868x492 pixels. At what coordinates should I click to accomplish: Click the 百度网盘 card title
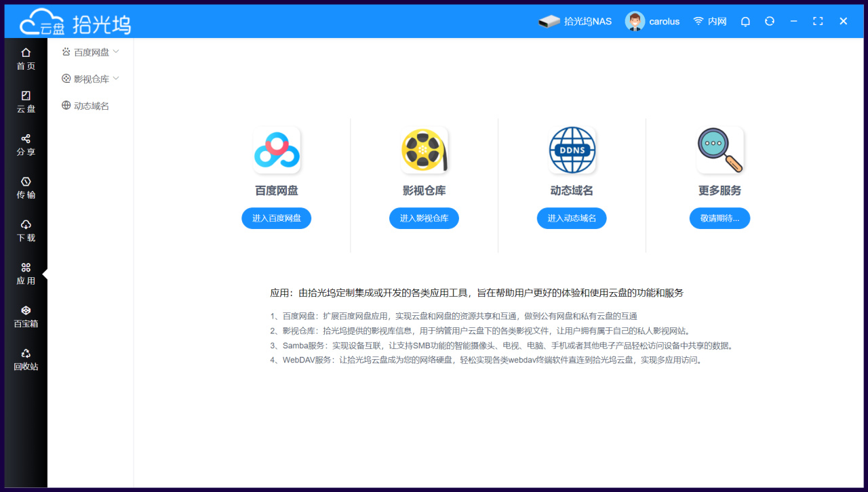tap(277, 191)
